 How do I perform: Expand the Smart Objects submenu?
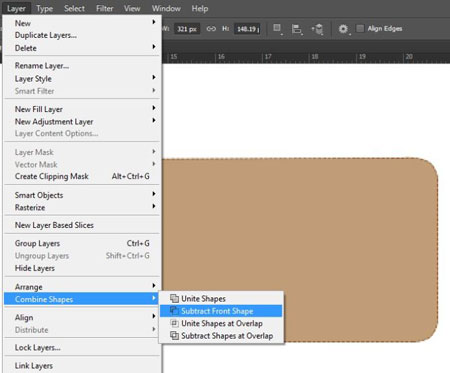(82, 195)
